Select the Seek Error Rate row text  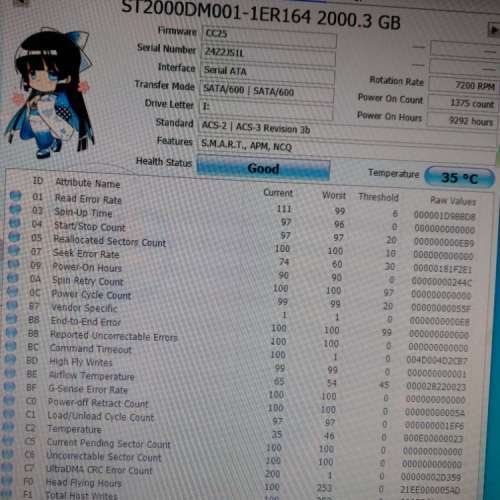pos(86,254)
